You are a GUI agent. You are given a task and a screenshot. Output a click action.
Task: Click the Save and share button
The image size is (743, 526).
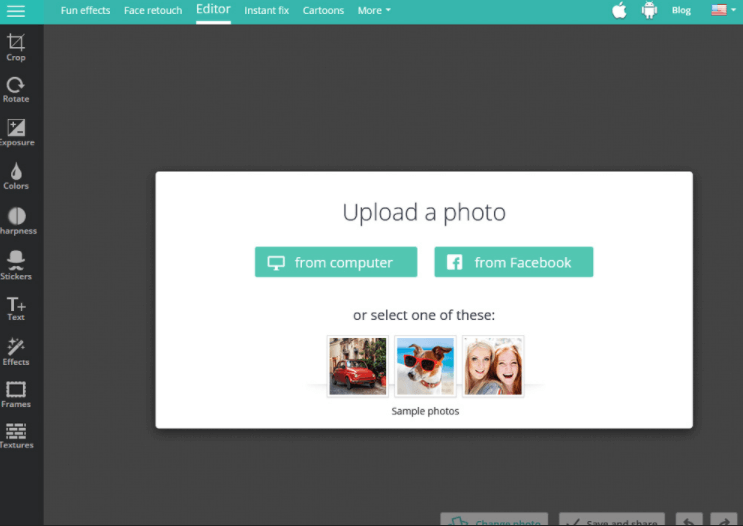pos(612,519)
